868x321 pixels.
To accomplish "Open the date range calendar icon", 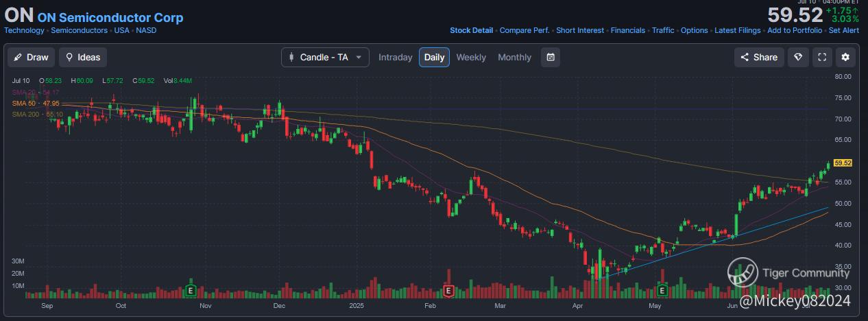I will [550, 57].
